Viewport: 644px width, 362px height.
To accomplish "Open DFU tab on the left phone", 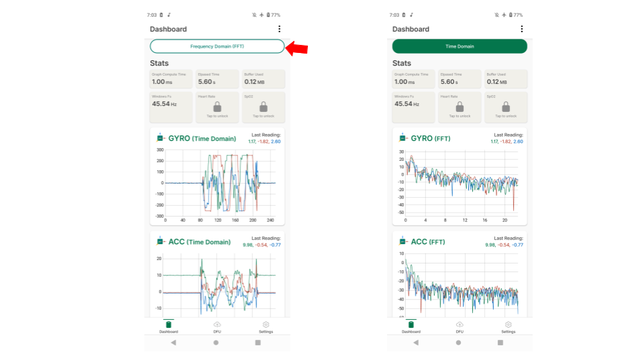I will click(217, 326).
